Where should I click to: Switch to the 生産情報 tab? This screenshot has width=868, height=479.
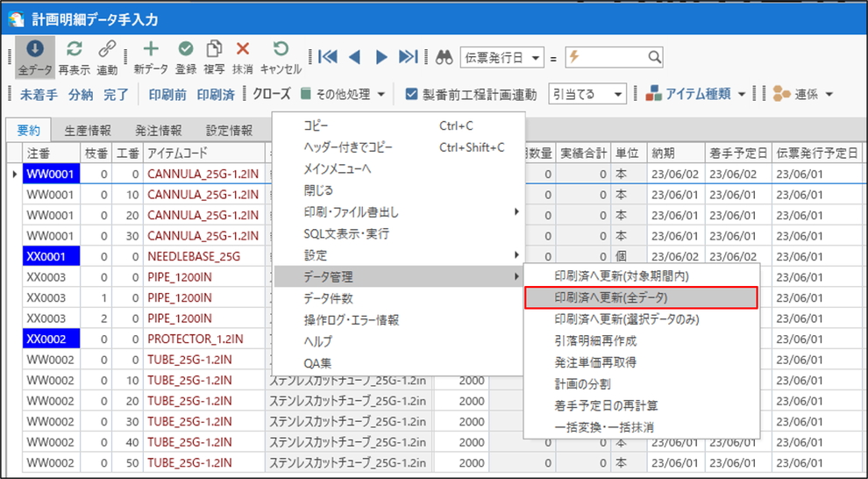88,131
